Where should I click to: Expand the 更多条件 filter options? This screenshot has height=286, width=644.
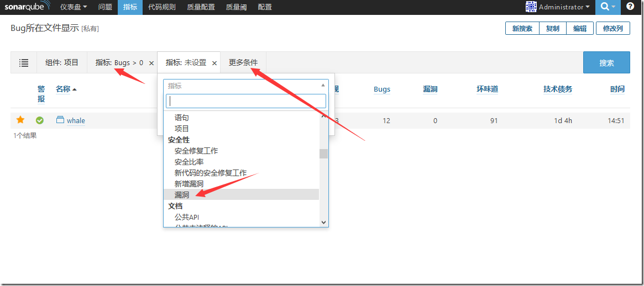[243, 63]
